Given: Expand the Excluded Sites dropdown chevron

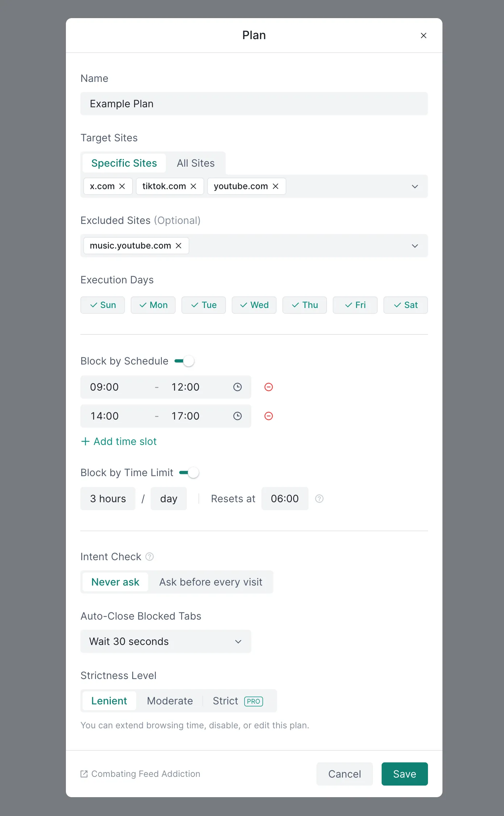Looking at the screenshot, I should pyautogui.click(x=415, y=246).
